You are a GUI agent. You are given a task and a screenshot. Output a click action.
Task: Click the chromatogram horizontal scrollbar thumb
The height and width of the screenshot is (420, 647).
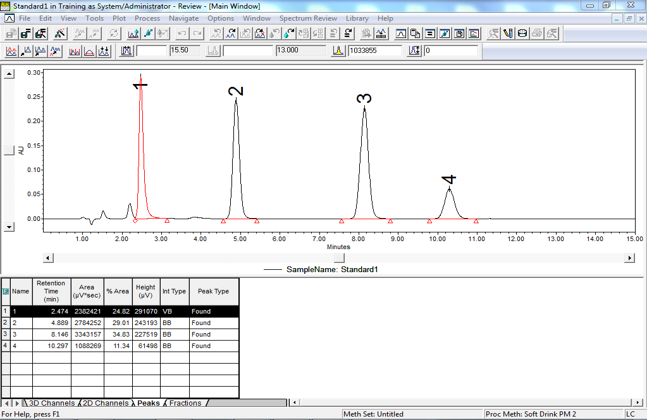pos(339,258)
